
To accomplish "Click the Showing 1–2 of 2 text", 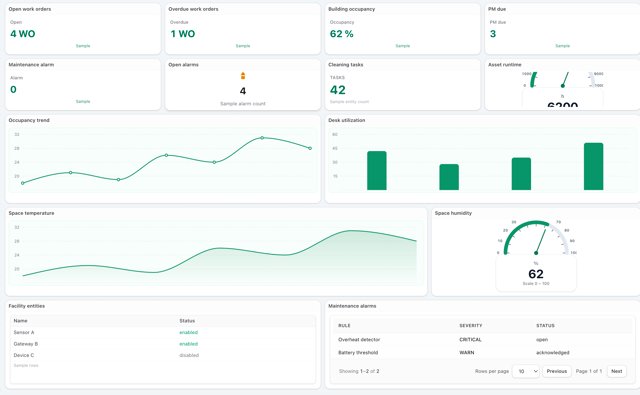I will [x=359, y=371].
